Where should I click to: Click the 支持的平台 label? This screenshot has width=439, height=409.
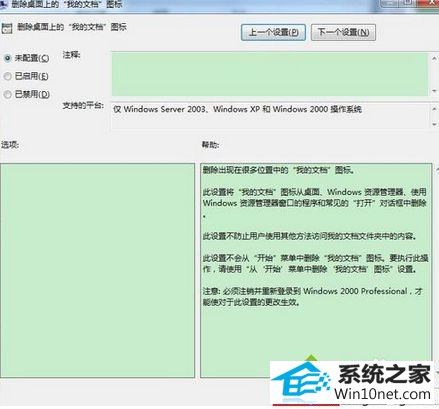[83, 106]
